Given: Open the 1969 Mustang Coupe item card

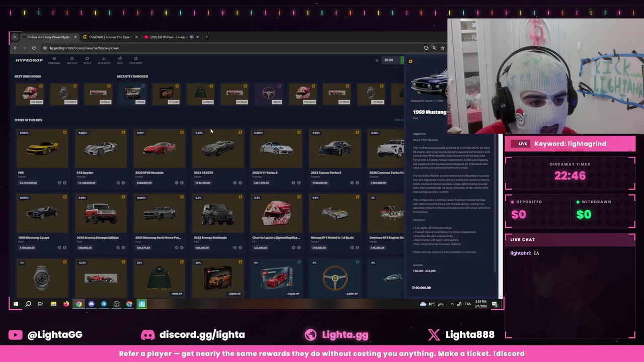Looking at the screenshot, I should (42, 222).
